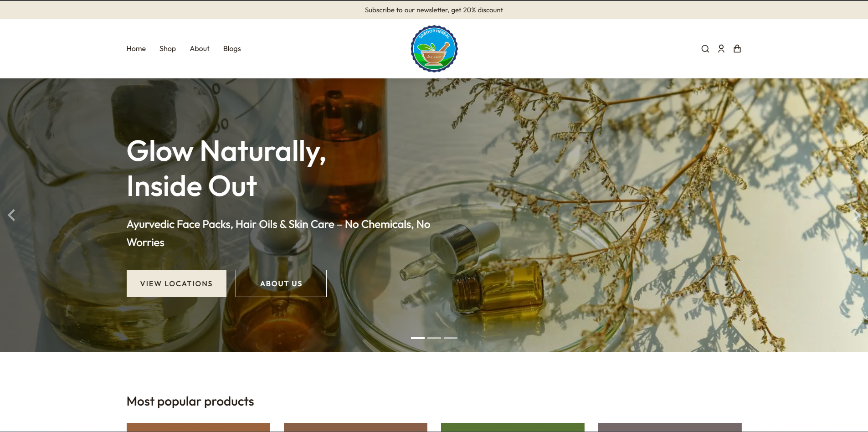868x432 pixels.
Task: Open the Shop menu item
Action: [x=167, y=49]
